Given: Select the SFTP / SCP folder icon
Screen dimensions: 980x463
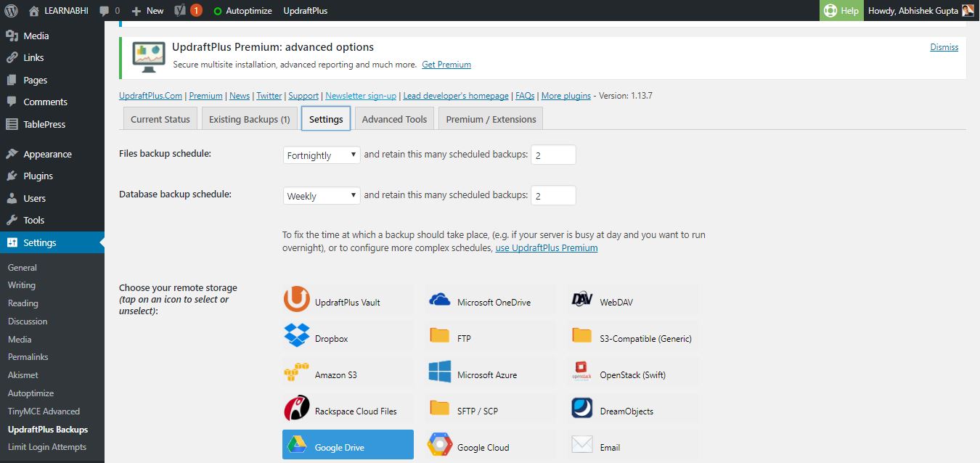Looking at the screenshot, I should pos(440,409).
